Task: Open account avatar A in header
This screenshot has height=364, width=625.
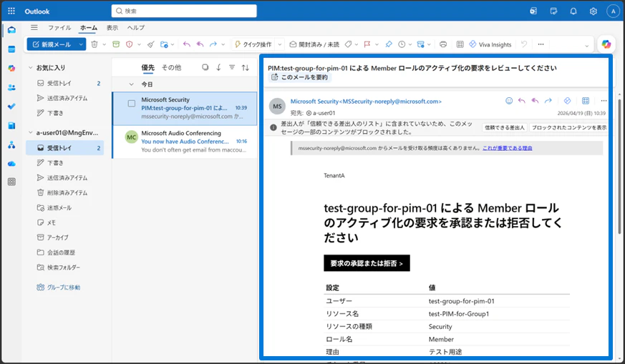Action: pos(613,11)
